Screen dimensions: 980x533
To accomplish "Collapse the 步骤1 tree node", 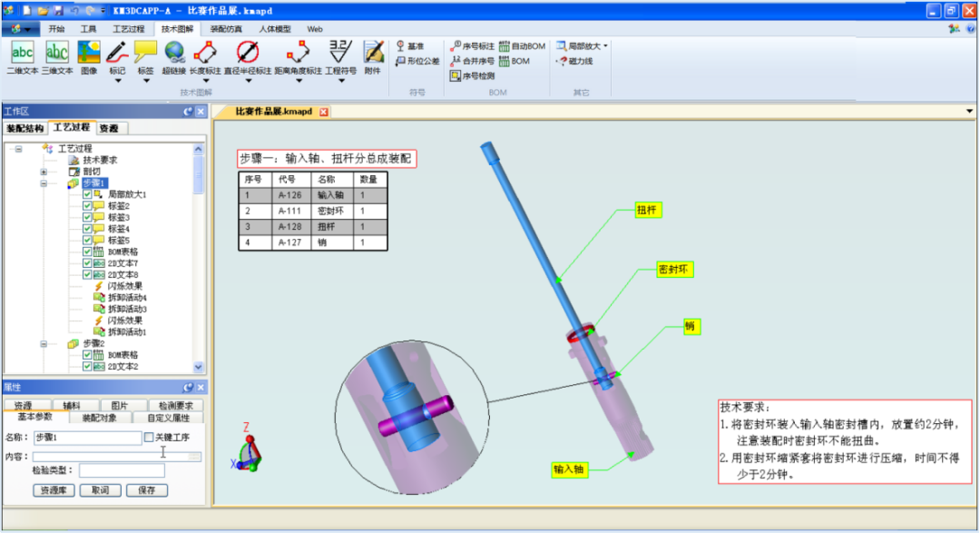I will pyautogui.click(x=44, y=183).
